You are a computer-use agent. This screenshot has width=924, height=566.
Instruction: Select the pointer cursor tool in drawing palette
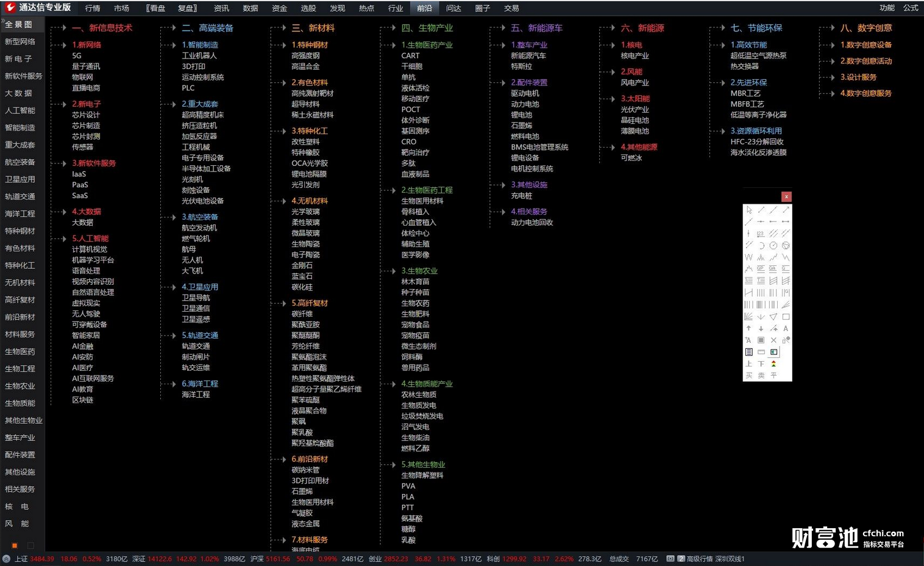coord(749,210)
